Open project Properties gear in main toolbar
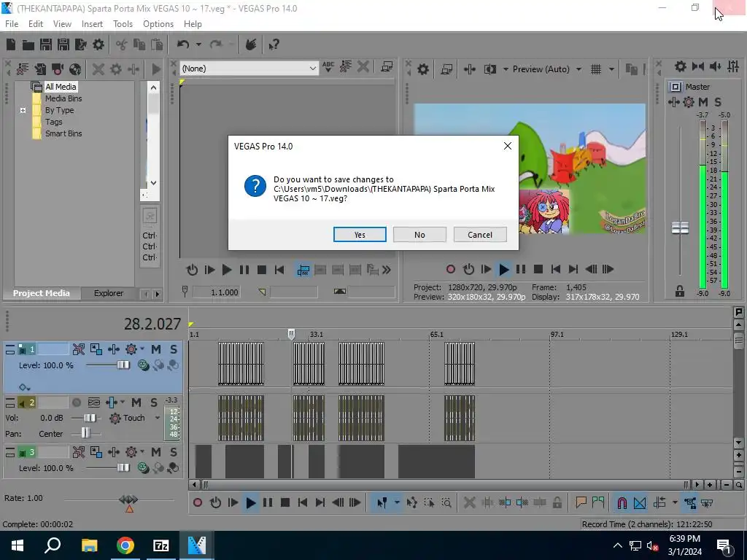This screenshot has height=560, width=747. (98, 44)
